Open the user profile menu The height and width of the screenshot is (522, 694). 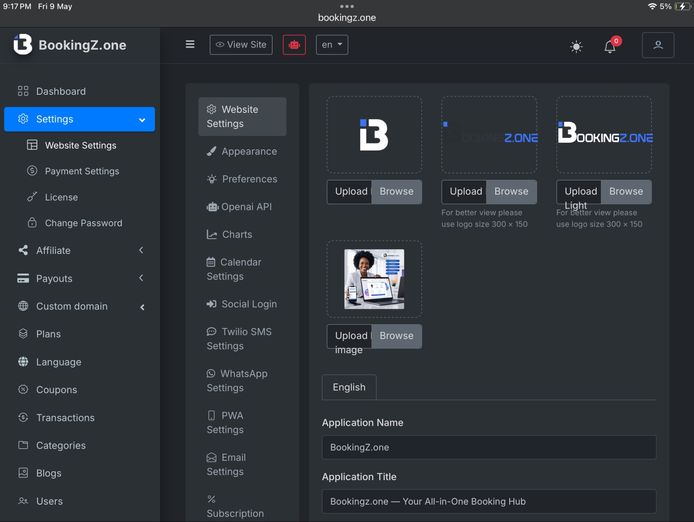658,45
